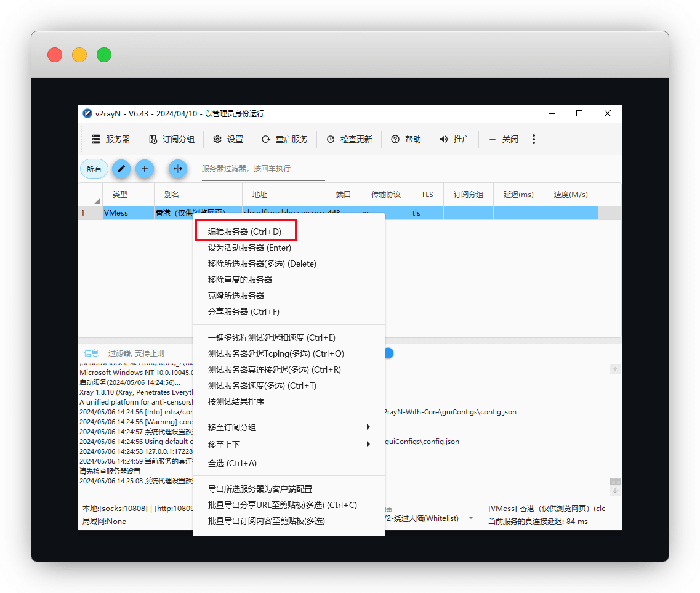Viewport: 700px width, 593px height.
Task: Click 重启服务 to restart the service
Action: coord(284,139)
